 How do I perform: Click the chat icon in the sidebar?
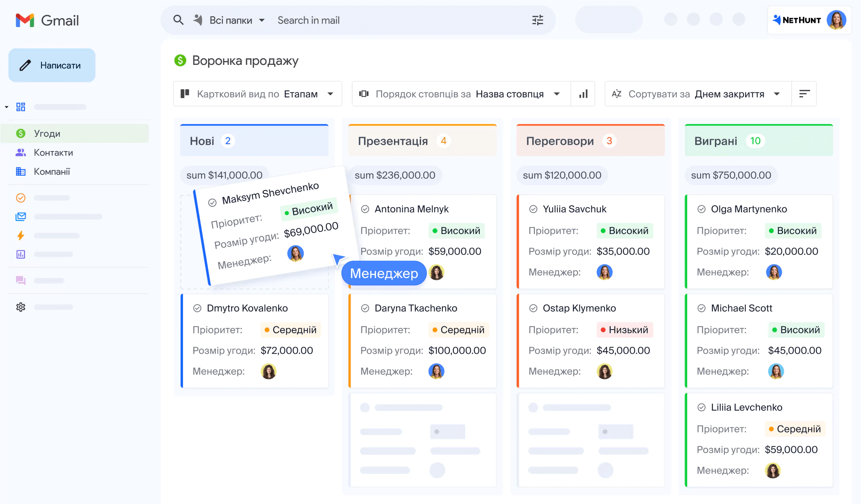pyautogui.click(x=21, y=280)
